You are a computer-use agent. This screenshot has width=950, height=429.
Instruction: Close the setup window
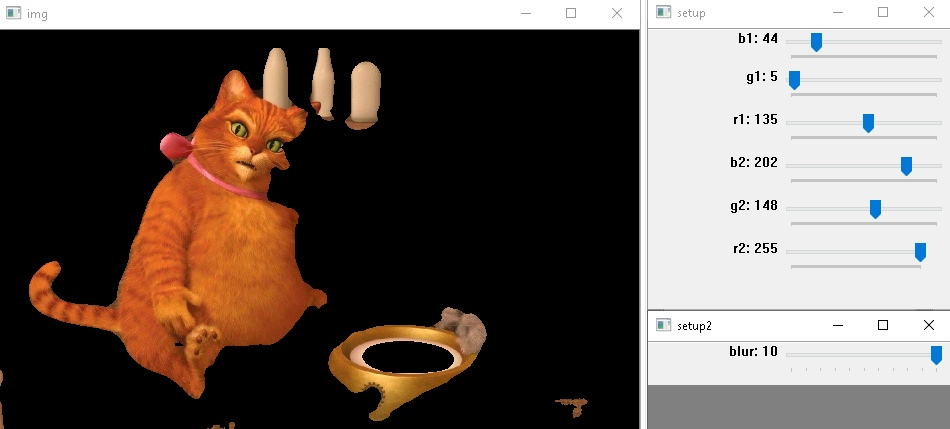[x=929, y=12]
